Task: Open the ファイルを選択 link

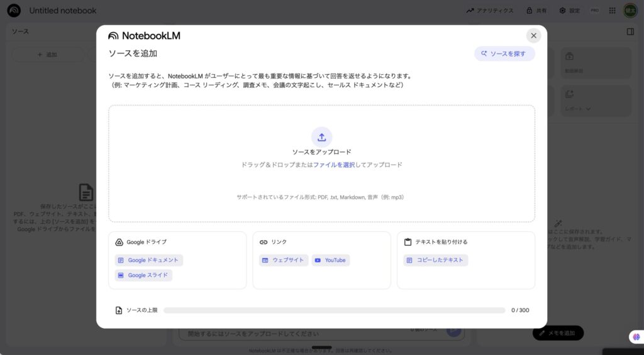Action: 334,165
